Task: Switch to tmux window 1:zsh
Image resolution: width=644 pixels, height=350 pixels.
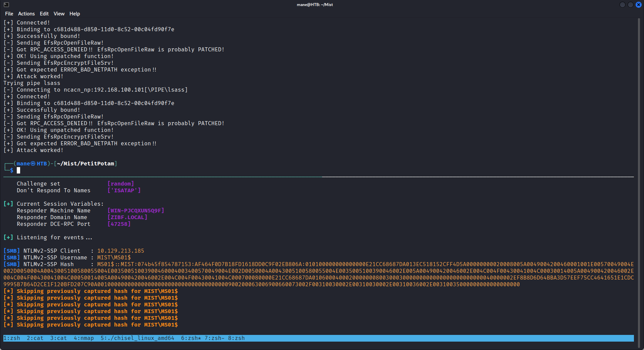Action: 12,338
